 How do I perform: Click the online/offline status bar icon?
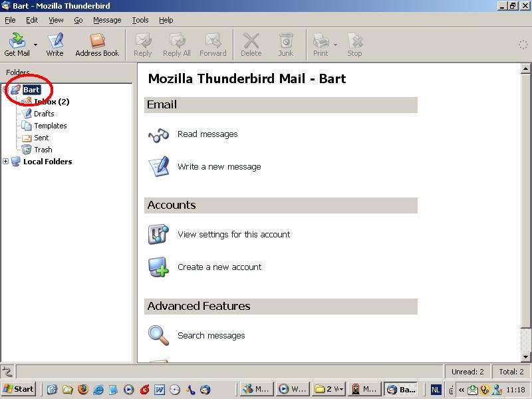click(x=7, y=372)
